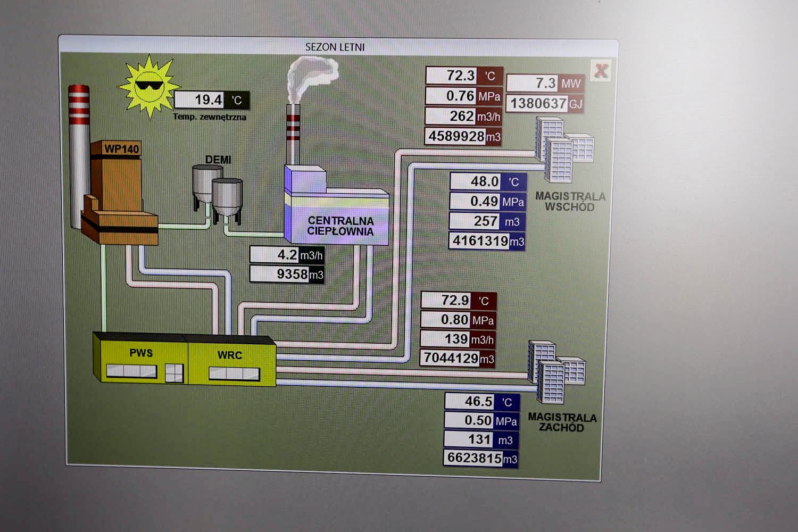The image size is (798, 532).
Task: Select the Magistrala Zachód buildings icon
Action: pyautogui.click(x=556, y=372)
